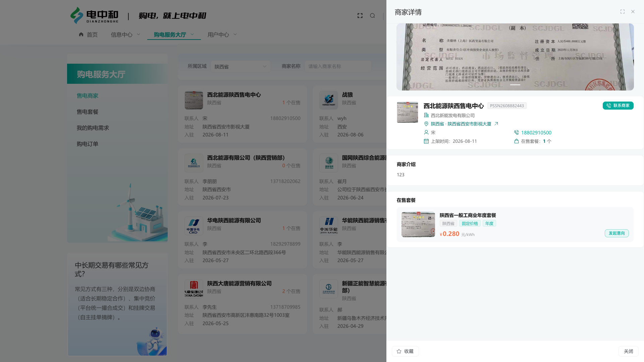Image resolution: width=644 pixels, height=362 pixels.
Task: Close the merchant details drawer with X
Action: (633, 12)
